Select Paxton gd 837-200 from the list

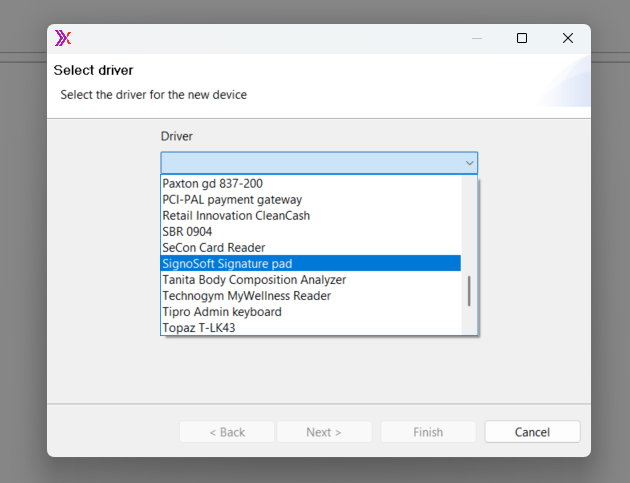point(212,184)
